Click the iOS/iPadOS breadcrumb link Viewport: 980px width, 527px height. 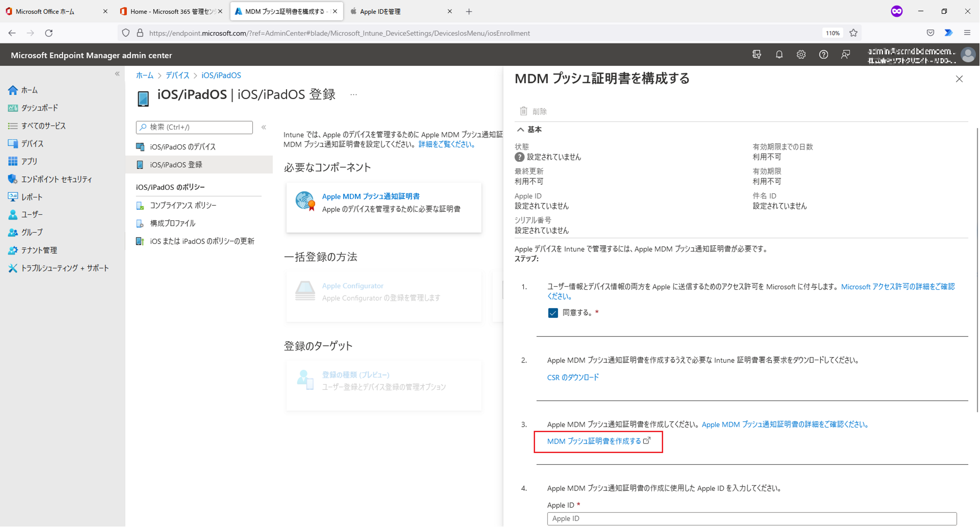pyautogui.click(x=221, y=75)
